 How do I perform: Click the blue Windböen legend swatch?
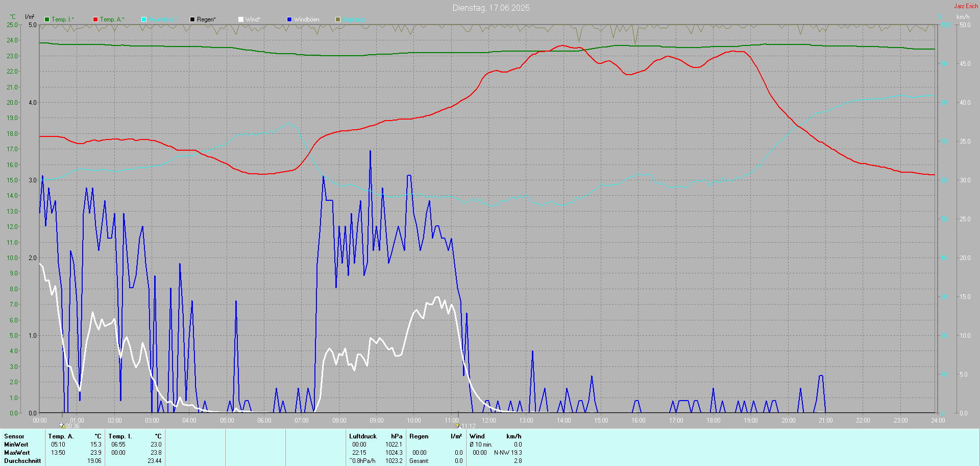[289, 19]
